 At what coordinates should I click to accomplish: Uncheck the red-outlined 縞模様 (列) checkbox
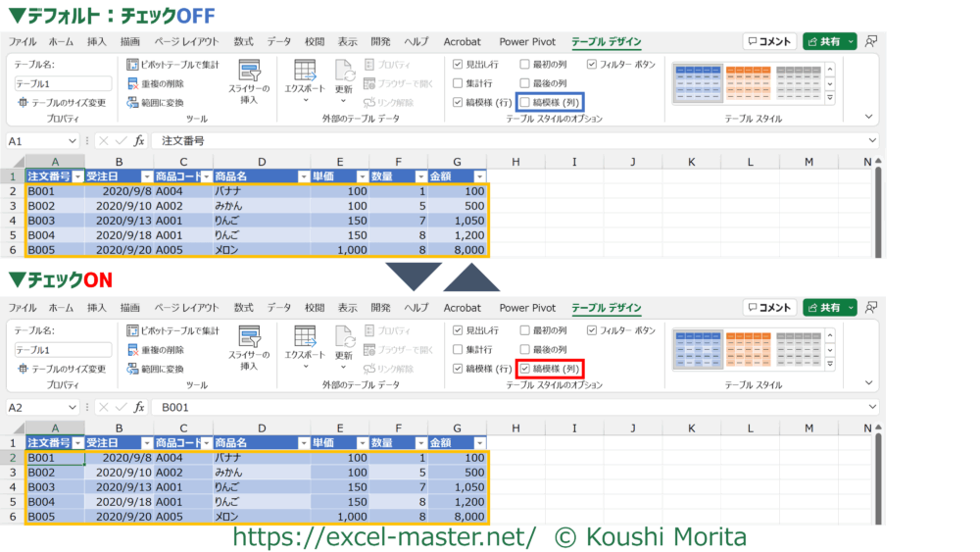(x=526, y=369)
